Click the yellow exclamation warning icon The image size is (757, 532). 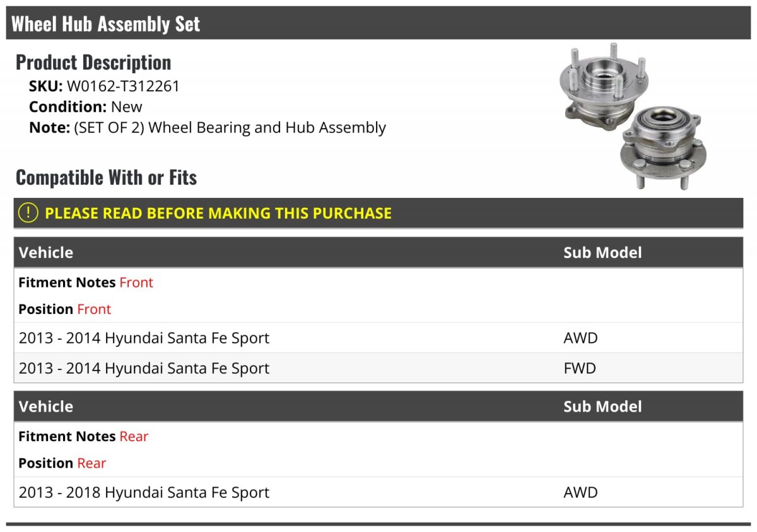point(28,213)
